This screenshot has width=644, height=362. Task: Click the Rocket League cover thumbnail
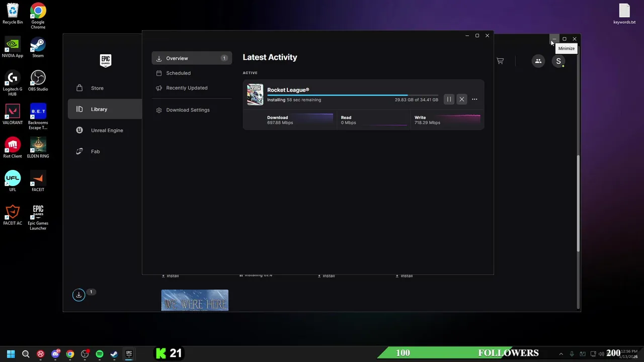(255, 95)
